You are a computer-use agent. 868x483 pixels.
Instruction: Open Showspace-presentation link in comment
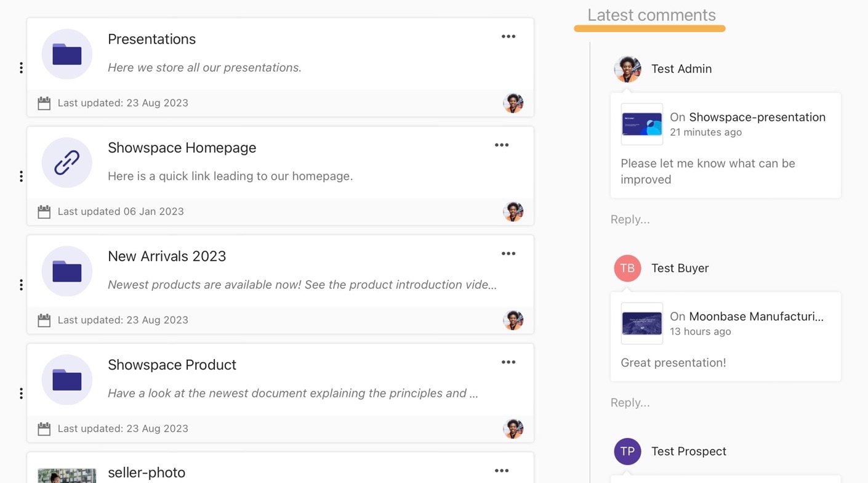point(757,117)
